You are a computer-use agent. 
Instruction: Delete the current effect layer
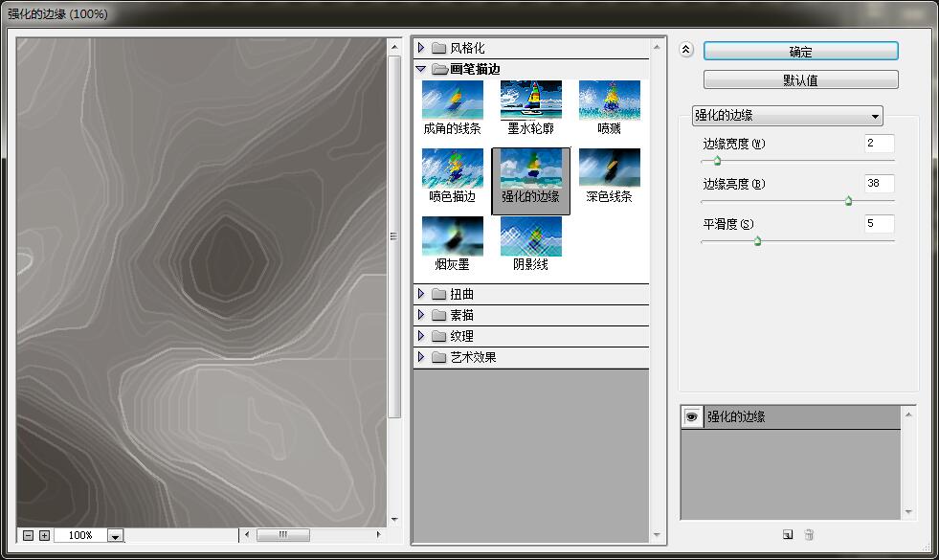point(809,534)
